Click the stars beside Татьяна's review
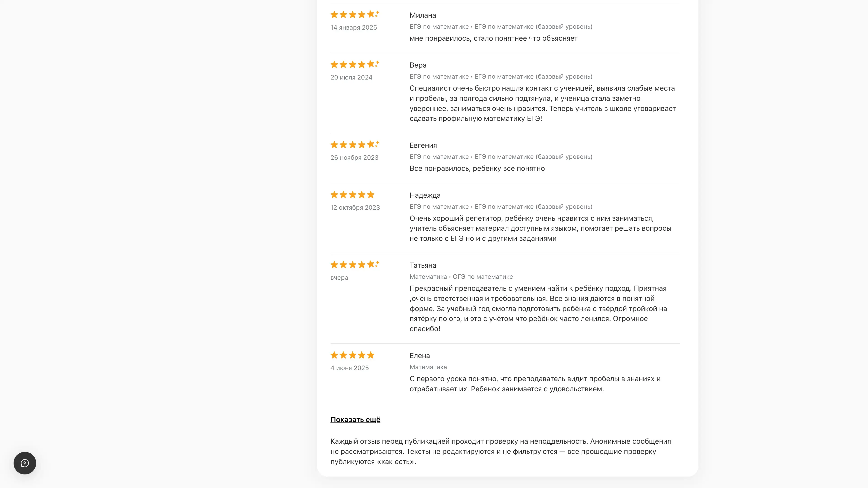 (354, 264)
